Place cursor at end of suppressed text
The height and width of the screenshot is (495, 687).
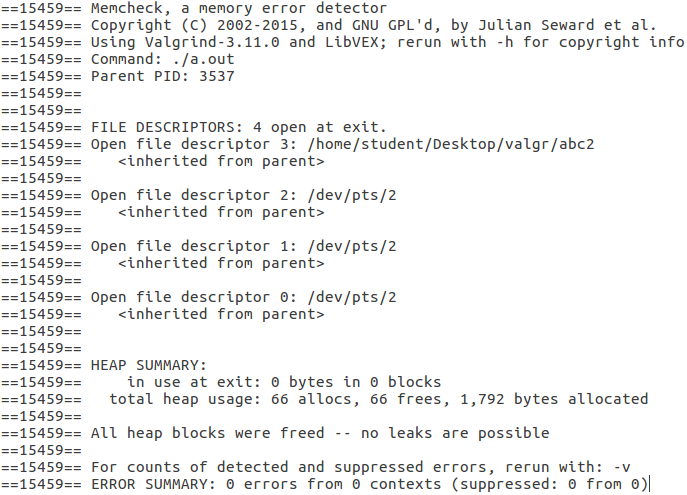coord(649,484)
